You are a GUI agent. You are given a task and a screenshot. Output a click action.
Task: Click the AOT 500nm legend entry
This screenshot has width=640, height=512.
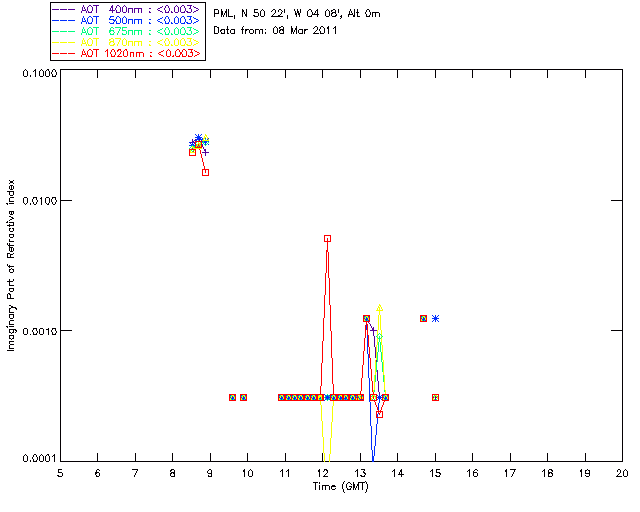click(x=127, y=20)
